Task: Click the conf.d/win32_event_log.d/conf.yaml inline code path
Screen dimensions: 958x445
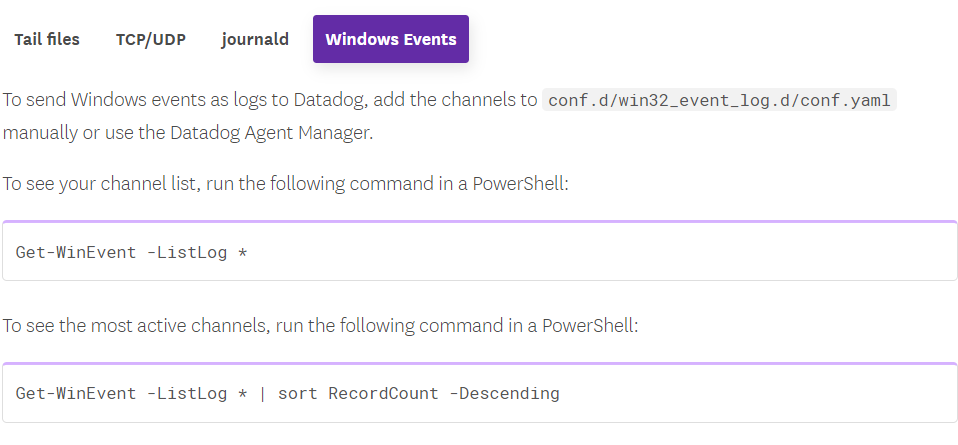Action: pos(719,101)
